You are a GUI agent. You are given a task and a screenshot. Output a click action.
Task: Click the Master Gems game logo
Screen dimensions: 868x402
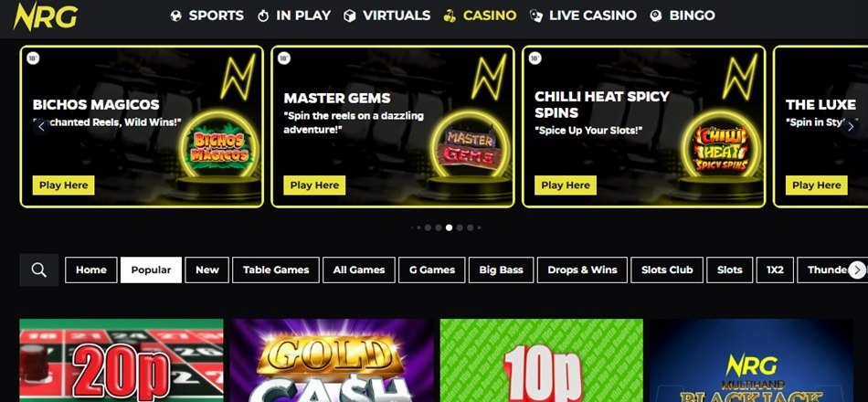pyautogui.click(x=470, y=147)
